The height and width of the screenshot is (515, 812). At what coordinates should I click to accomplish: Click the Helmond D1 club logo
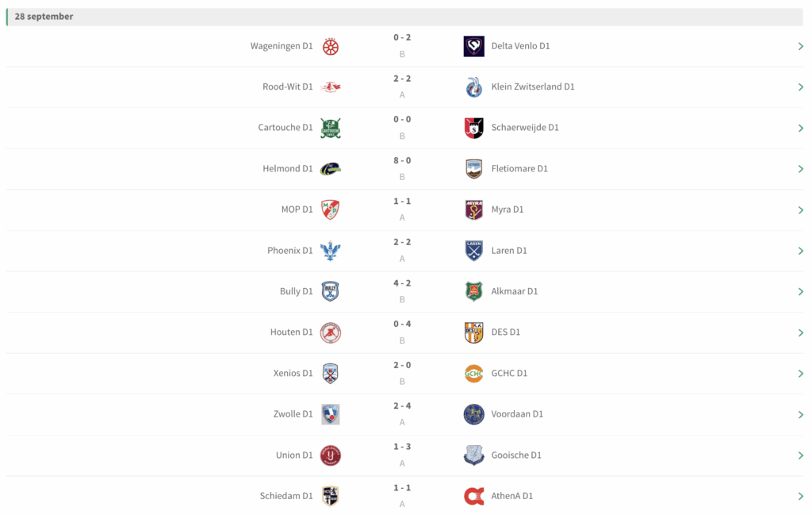331,169
